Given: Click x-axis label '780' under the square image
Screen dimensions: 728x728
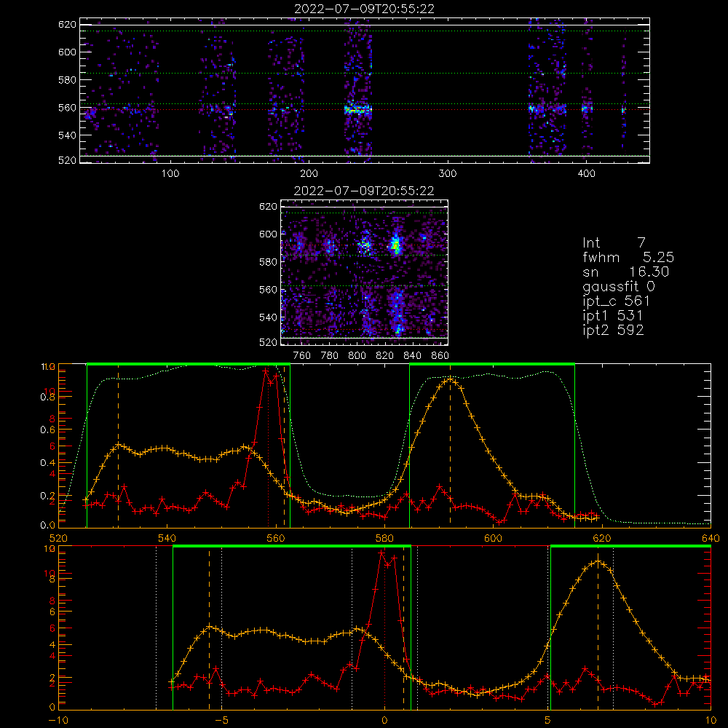Looking at the screenshot, I should [330, 356].
